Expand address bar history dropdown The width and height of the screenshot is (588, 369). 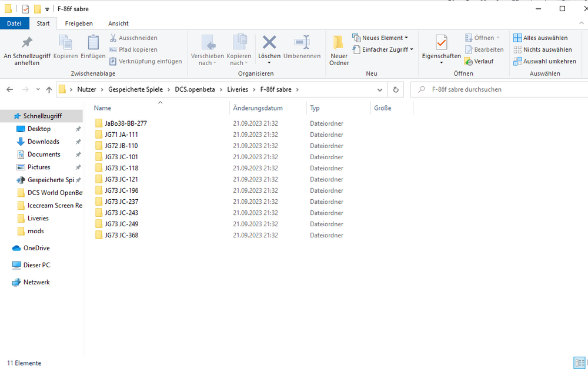[x=380, y=89]
